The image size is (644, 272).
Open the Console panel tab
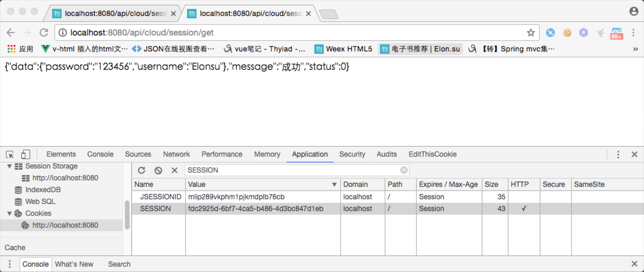click(x=100, y=154)
